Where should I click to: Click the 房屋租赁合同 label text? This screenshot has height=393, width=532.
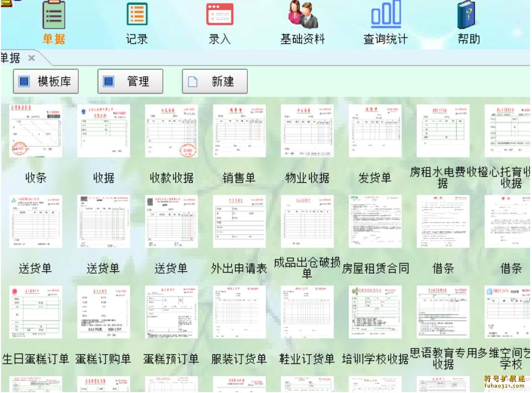pos(375,268)
